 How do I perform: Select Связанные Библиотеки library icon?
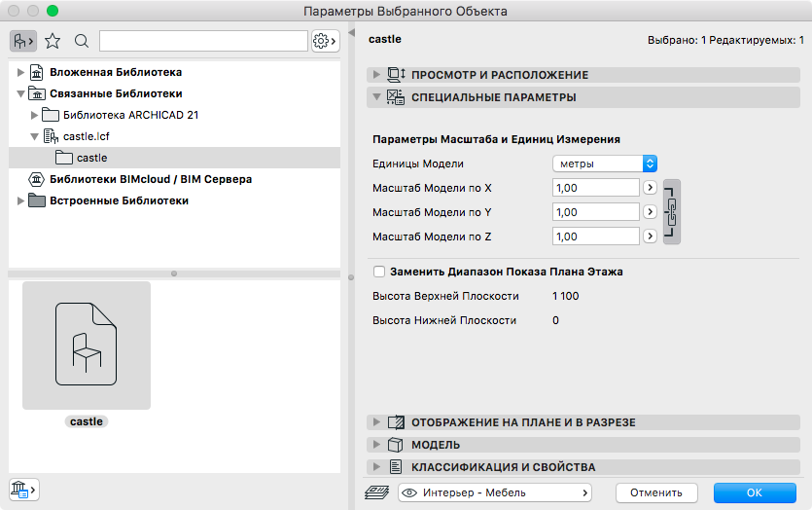36,93
